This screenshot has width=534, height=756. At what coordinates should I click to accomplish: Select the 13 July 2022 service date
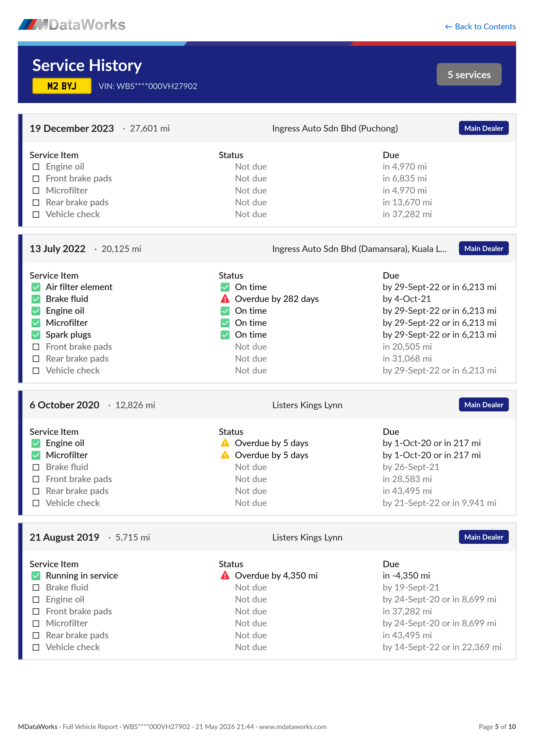click(x=58, y=249)
